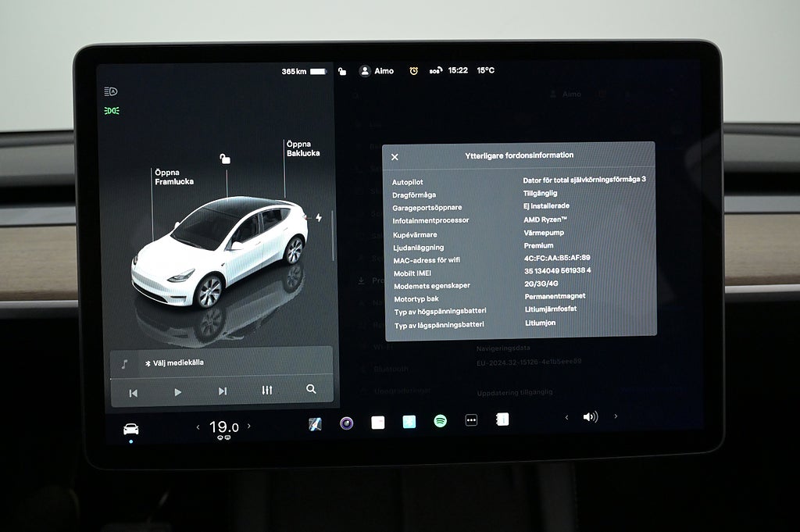Image resolution: width=800 pixels, height=532 pixels.
Task: Toggle the lock icon above the car
Action: click(225, 159)
